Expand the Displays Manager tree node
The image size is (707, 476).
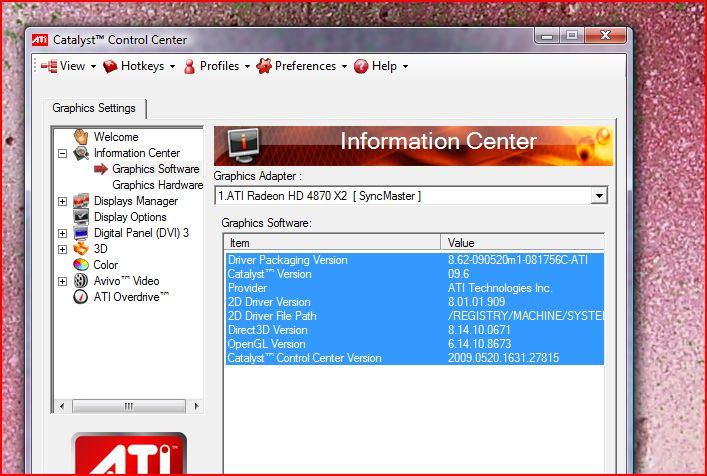(x=63, y=201)
